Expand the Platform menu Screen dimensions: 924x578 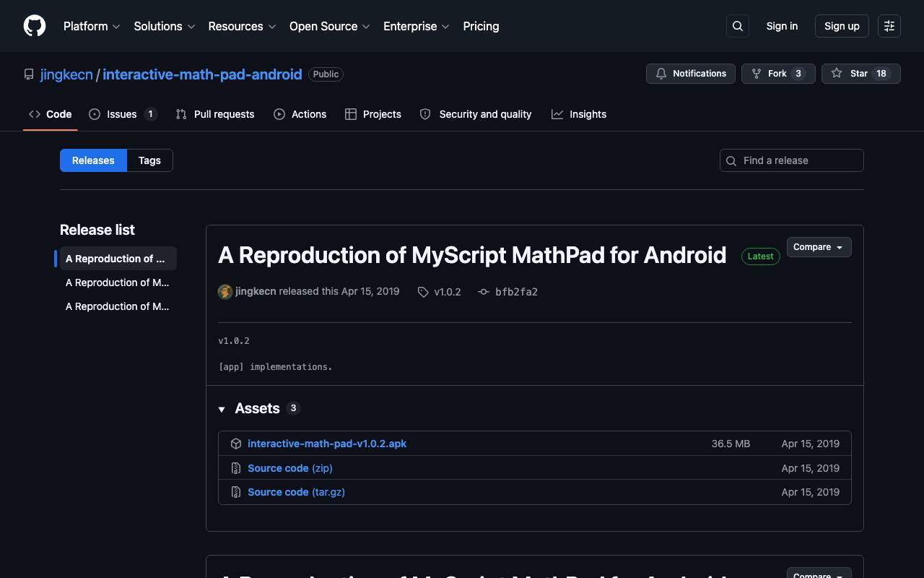point(92,26)
